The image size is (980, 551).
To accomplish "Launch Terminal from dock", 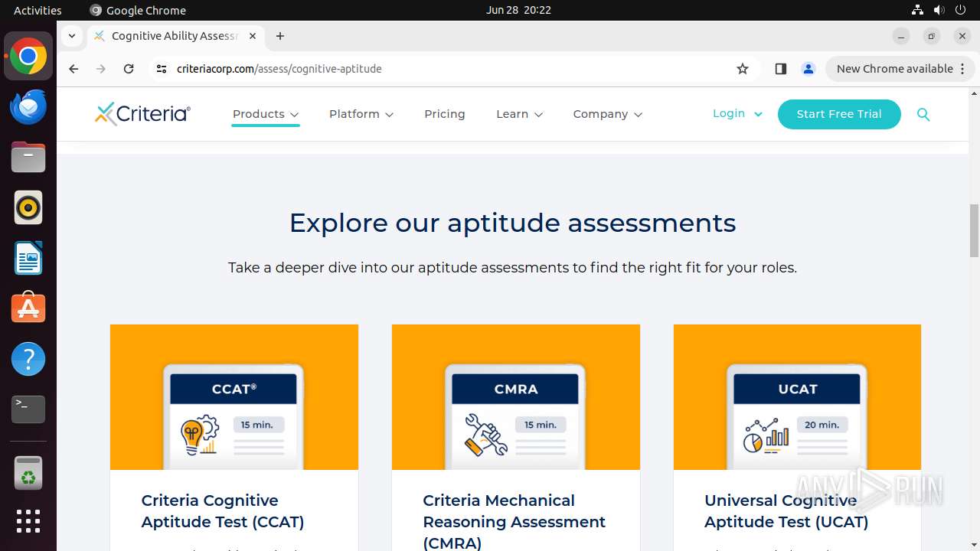I will pyautogui.click(x=28, y=409).
